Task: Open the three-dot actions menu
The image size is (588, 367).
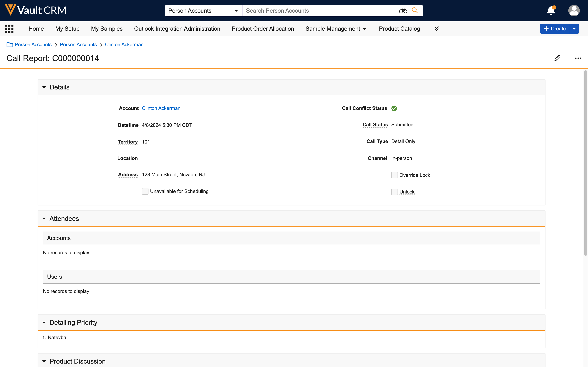Action: point(578,58)
